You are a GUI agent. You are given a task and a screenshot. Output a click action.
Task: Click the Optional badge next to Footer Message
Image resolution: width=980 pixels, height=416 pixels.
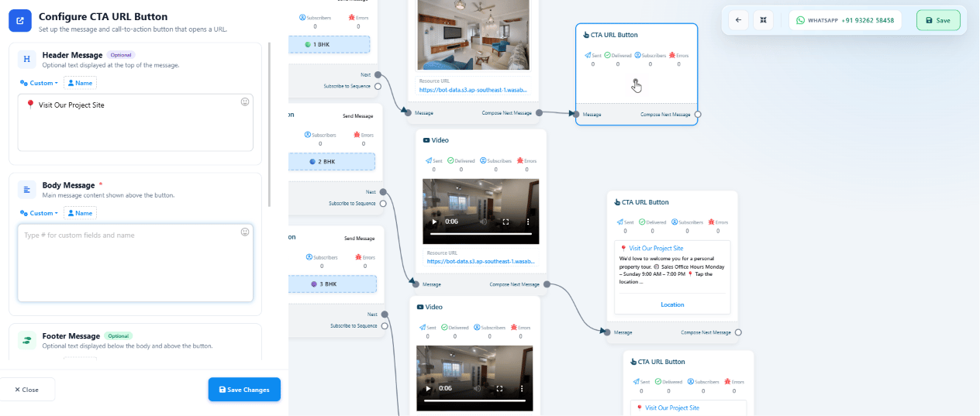point(119,335)
